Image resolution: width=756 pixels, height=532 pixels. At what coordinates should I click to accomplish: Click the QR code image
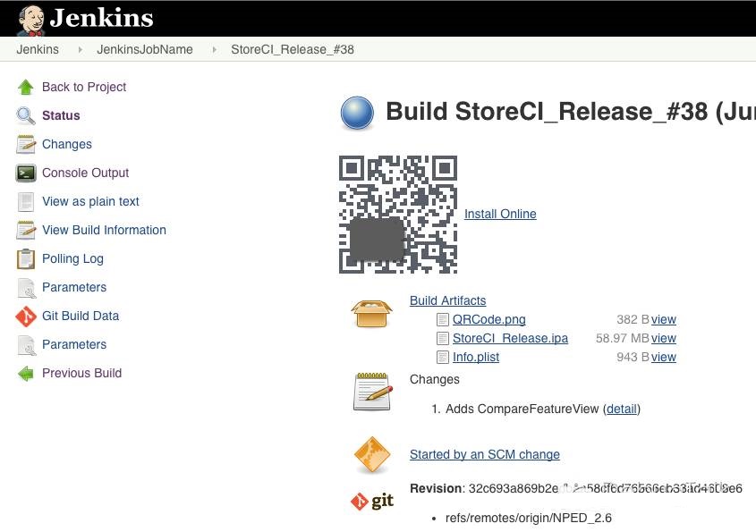[397, 214]
